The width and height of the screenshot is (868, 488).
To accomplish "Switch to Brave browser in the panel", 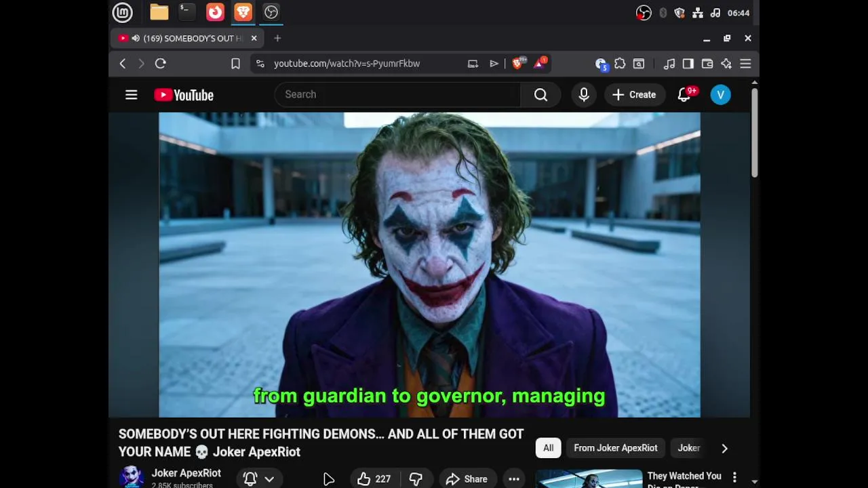I will click(x=243, y=12).
